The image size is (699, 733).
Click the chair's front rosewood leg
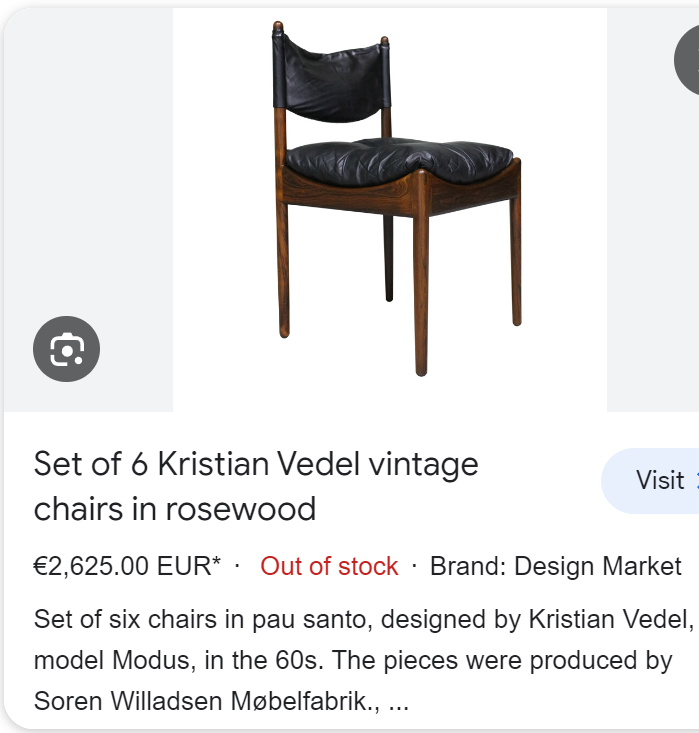(x=421, y=290)
